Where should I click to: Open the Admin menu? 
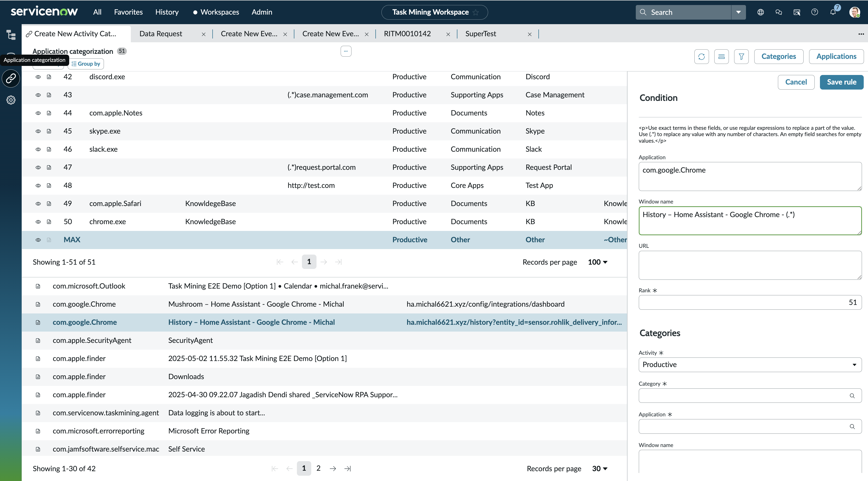262,12
